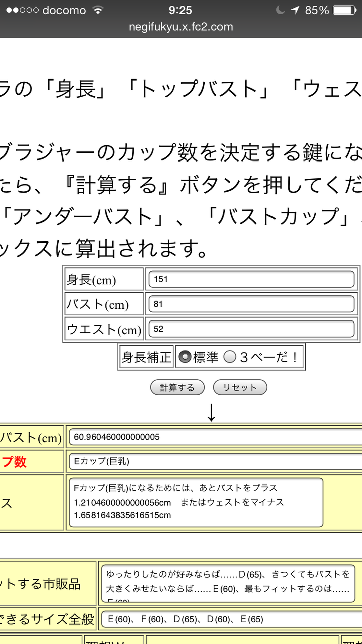Tap the バスト(cm) input field with 81
Screen dimensions: 362x644
[x=252, y=304]
